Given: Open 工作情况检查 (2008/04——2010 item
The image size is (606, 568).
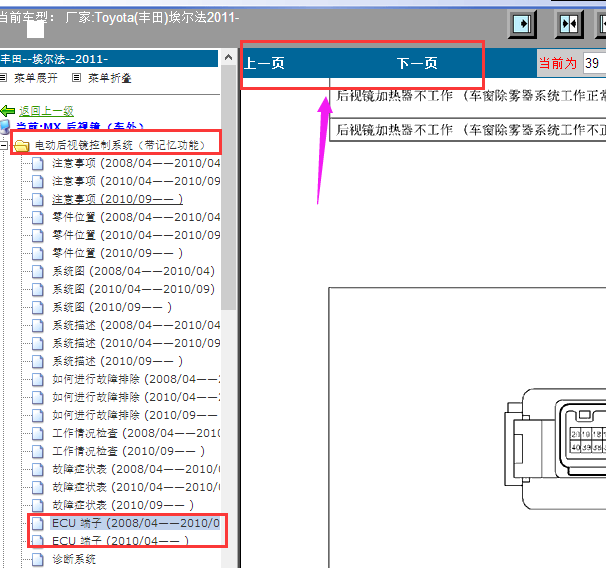Looking at the screenshot, I should click(136, 433).
